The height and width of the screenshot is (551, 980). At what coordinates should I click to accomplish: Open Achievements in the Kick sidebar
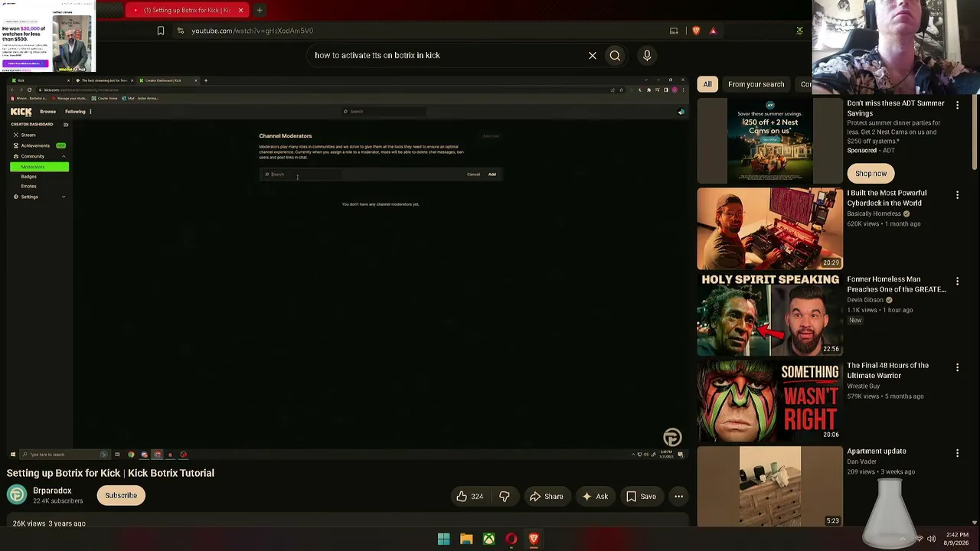pos(35,145)
